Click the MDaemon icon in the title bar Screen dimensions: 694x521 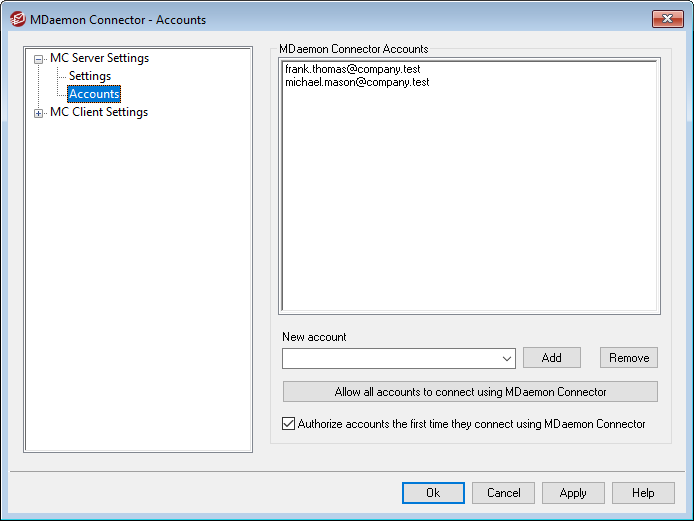tap(17, 19)
